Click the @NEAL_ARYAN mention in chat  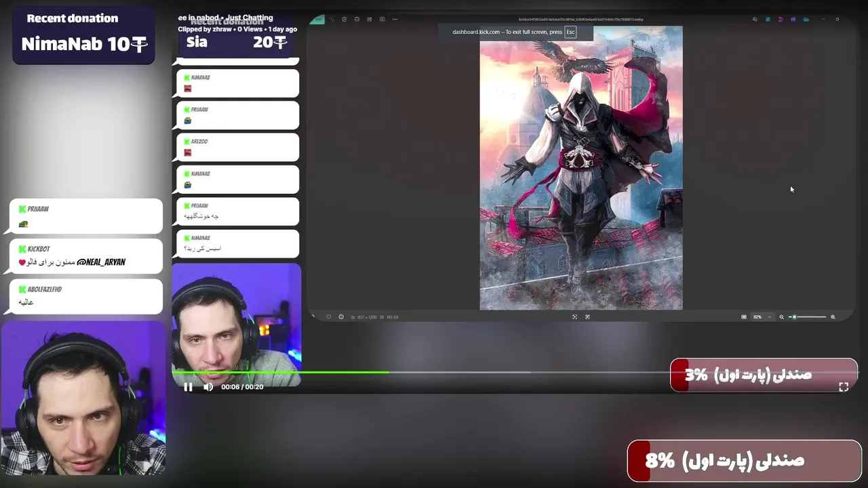coord(101,262)
